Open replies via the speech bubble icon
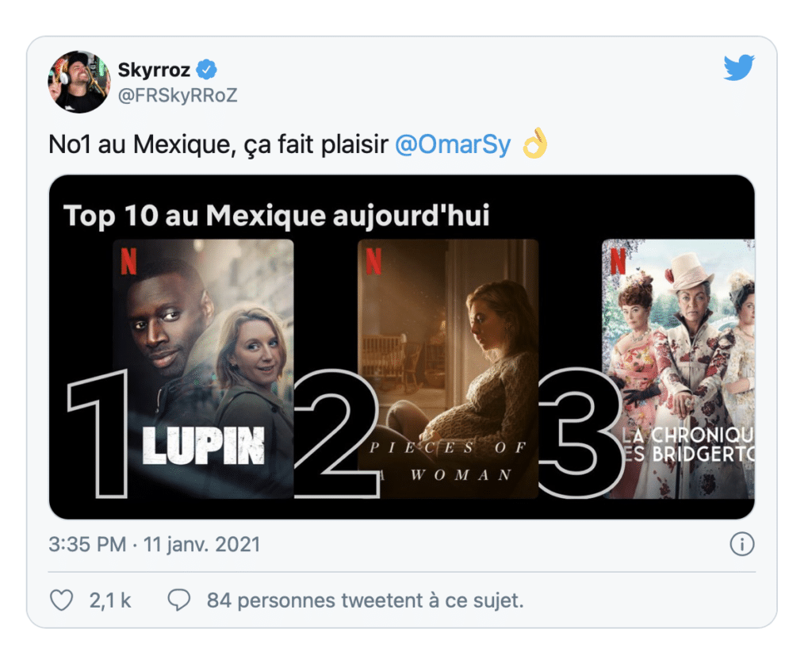Viewport: 812px width, 671px height. point(179,600)
